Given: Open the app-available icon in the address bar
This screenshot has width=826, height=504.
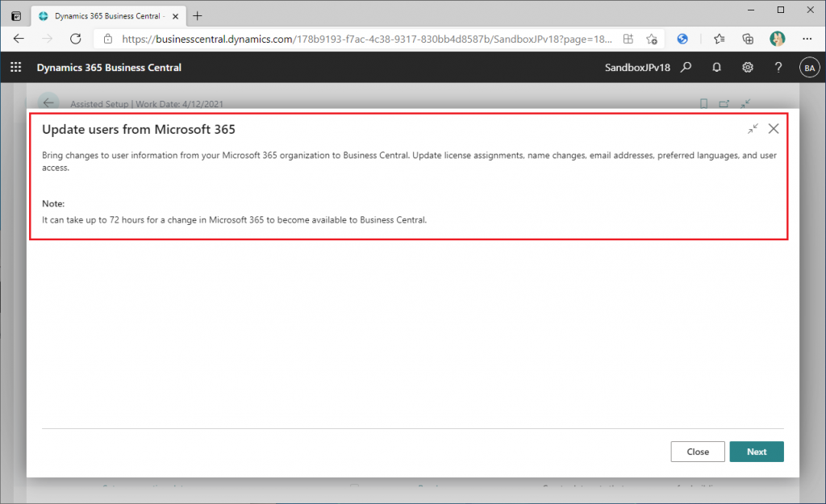Looking at the screenshot, I should 628,39.
